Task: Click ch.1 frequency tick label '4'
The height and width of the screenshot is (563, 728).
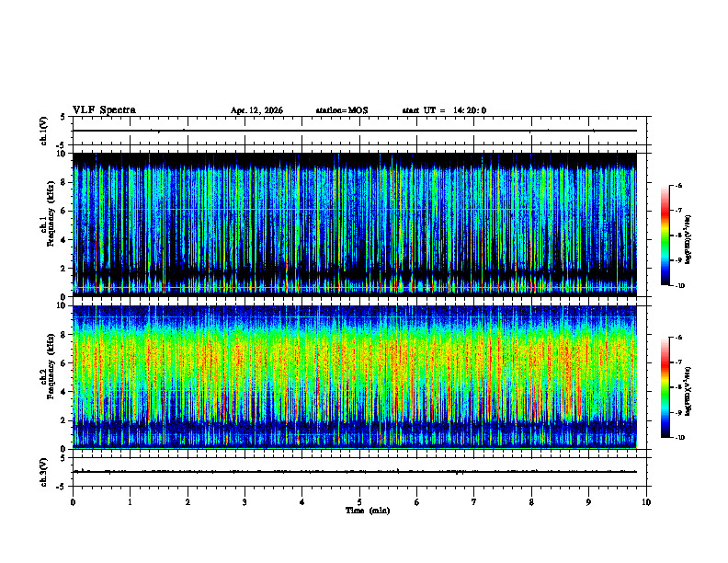Action: pyautogui.click(x=64, y=240)
